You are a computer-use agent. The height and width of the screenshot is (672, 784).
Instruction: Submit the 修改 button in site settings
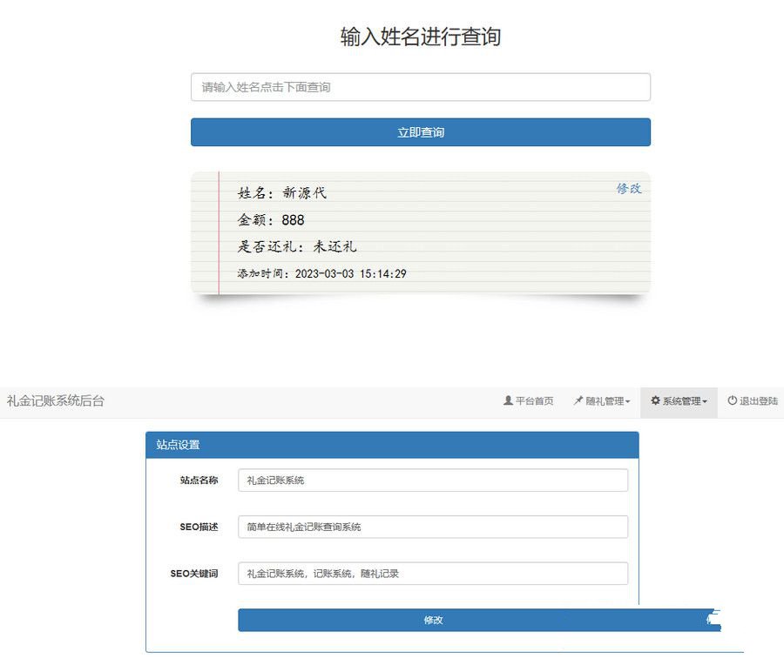(435, 620)
